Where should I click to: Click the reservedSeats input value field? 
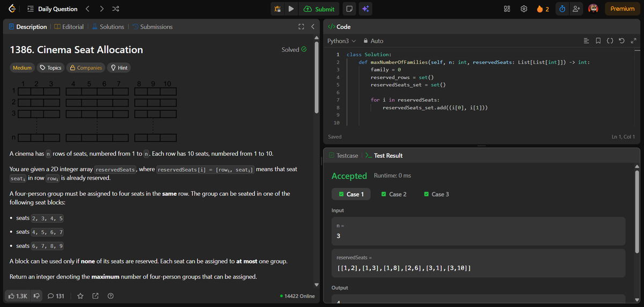point(479,262)
